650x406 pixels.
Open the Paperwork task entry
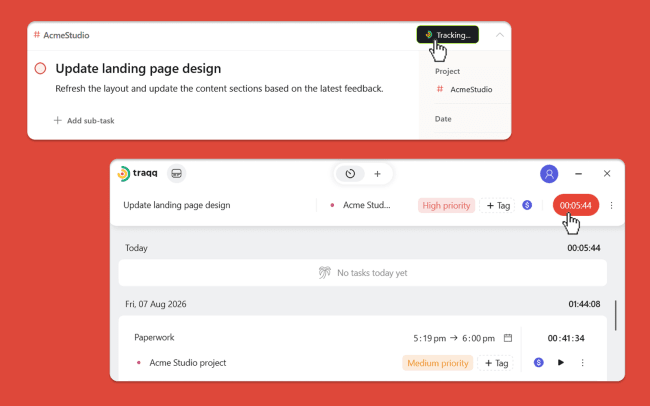click(154, 338)
